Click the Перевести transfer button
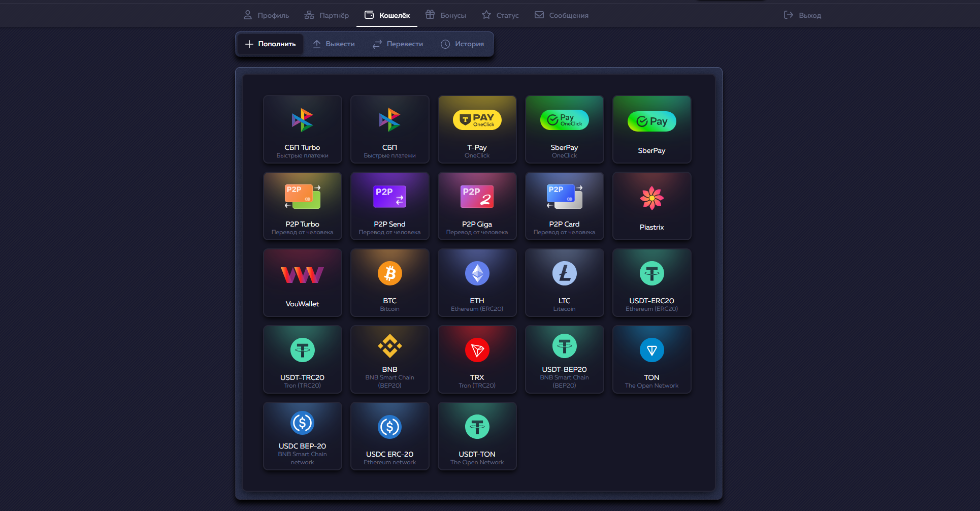Viewport: 980px width, 511px height. (x=398, y=44)
